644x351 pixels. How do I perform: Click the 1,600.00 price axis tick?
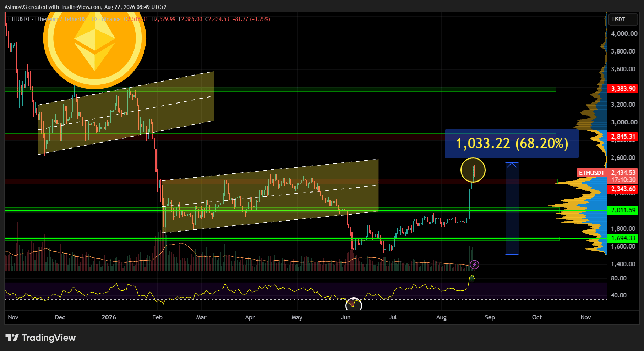623,246
